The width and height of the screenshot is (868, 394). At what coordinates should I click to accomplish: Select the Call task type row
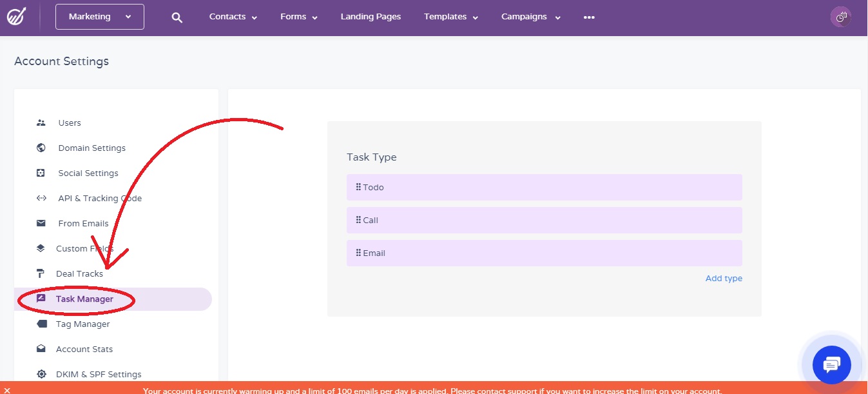(x=544, y=220)
